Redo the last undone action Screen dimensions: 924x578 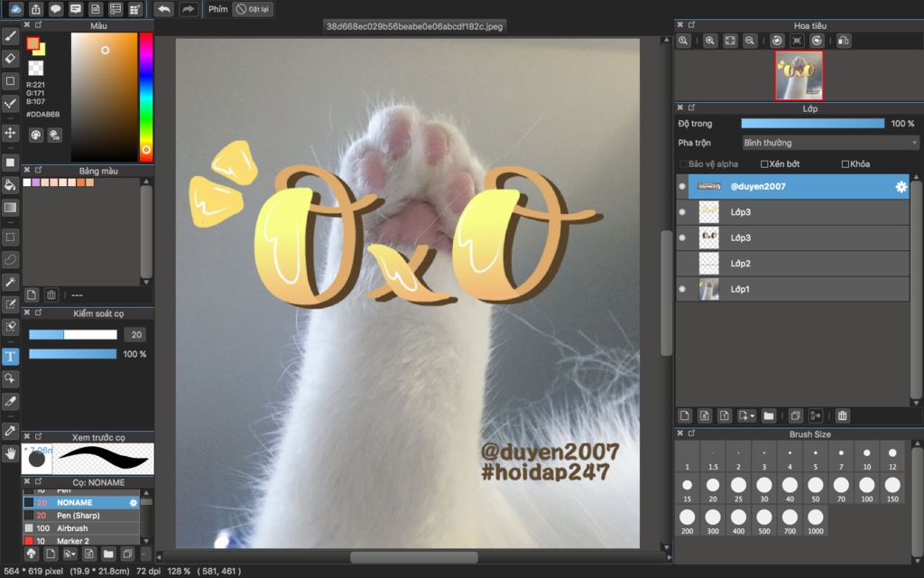[x=188, y=9]
